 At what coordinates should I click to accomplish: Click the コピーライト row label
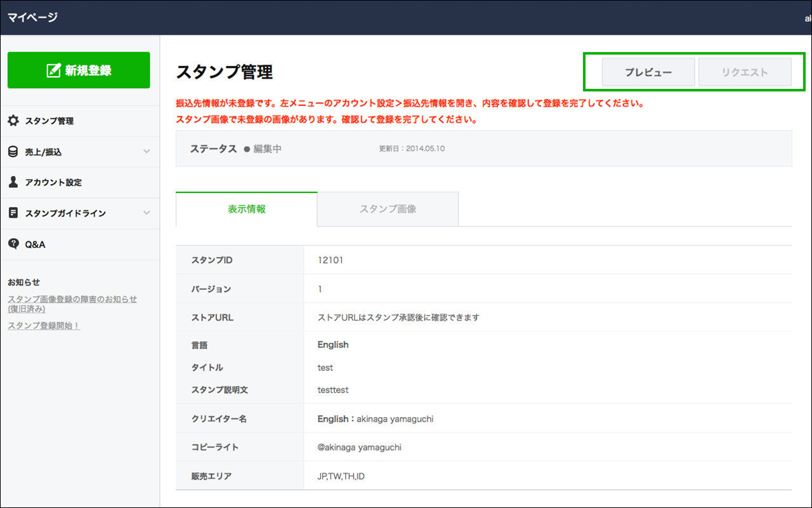click(x=215, y=447)
